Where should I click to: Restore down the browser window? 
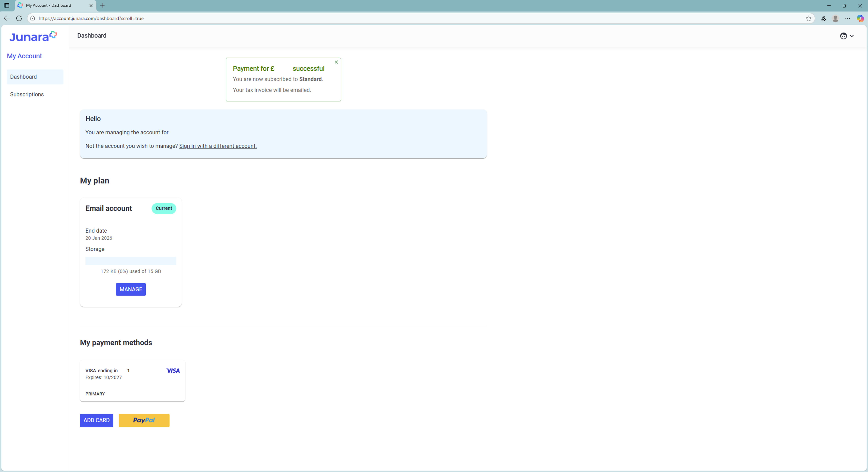coord(844,5)
